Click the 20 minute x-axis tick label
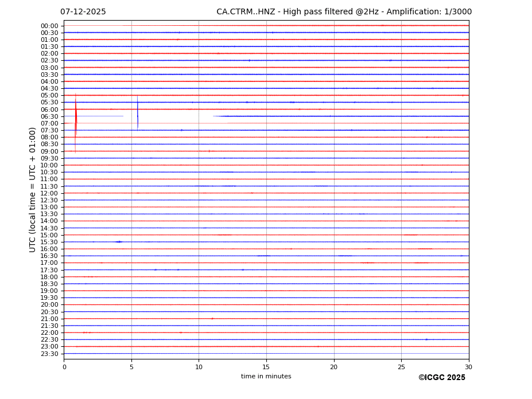532x399 pixels. click(x=333, y=367)
